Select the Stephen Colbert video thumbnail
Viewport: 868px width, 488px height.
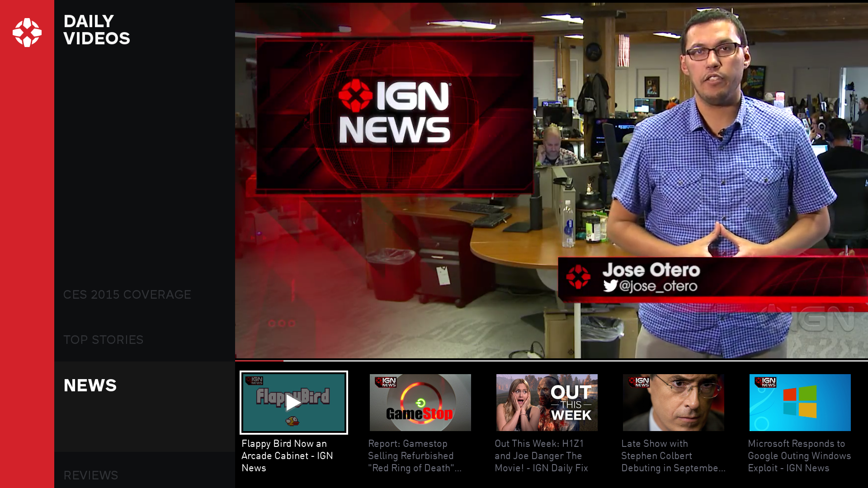point(673,402)
